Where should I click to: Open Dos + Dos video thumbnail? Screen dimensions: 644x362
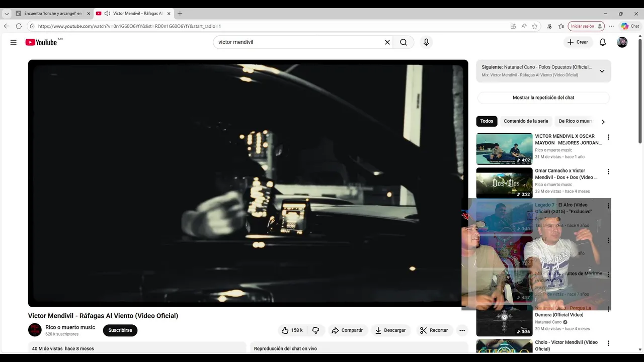(504, 183)
